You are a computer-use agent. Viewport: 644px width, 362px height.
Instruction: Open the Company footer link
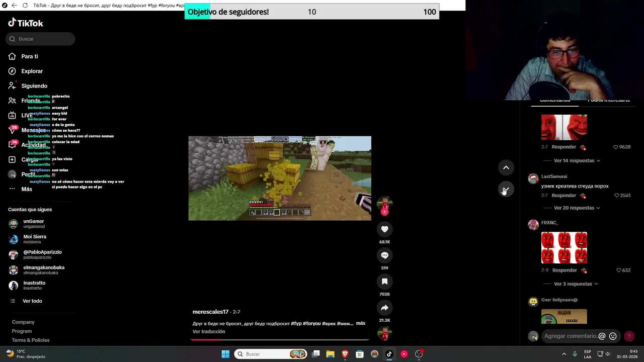coord(23,322)
